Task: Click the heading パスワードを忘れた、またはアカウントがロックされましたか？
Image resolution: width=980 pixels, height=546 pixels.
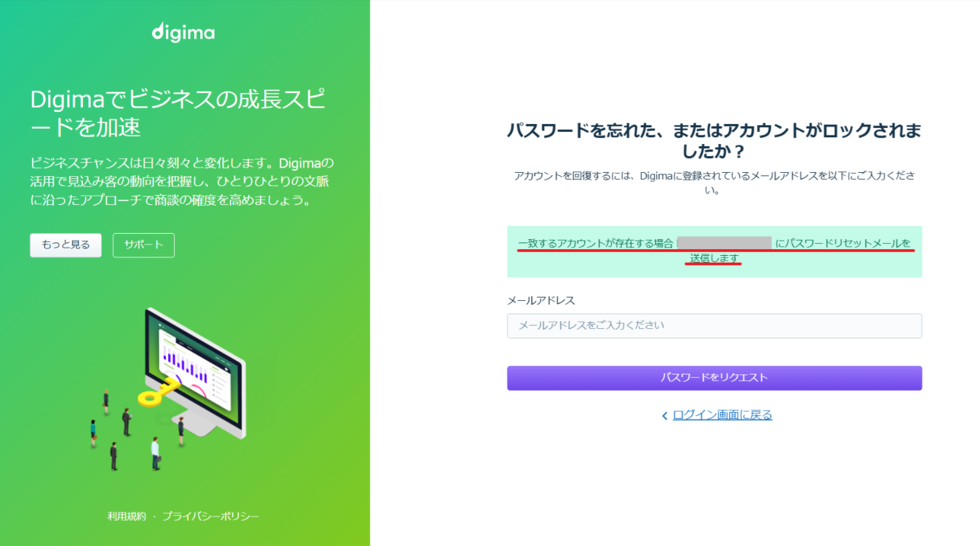Action: (714, 141)
